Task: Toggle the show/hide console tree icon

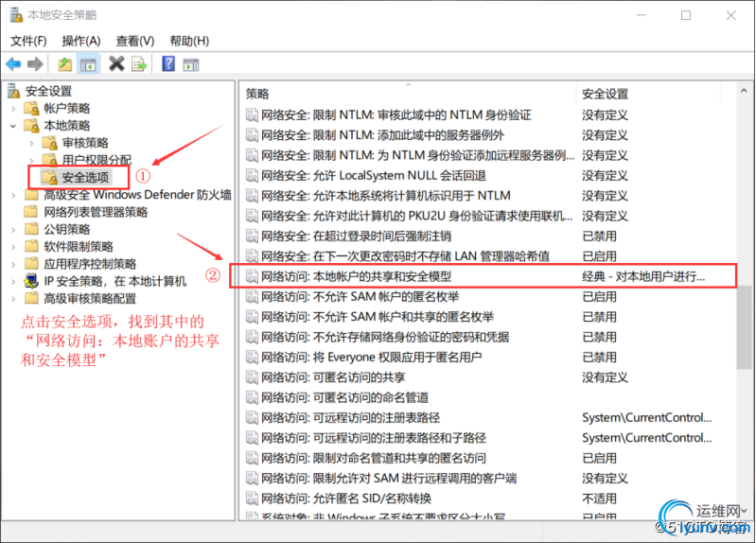Action: click(x=88, y=64)
